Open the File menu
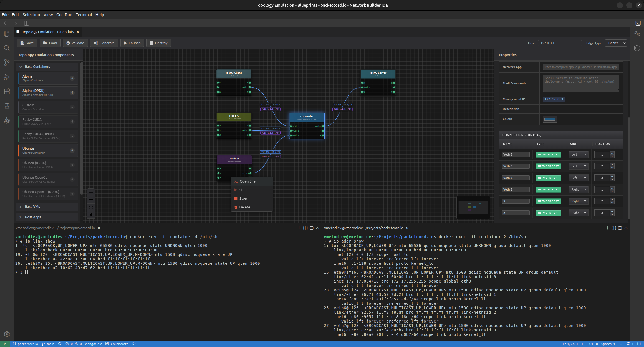644x347 pixels. pos(5,15)
